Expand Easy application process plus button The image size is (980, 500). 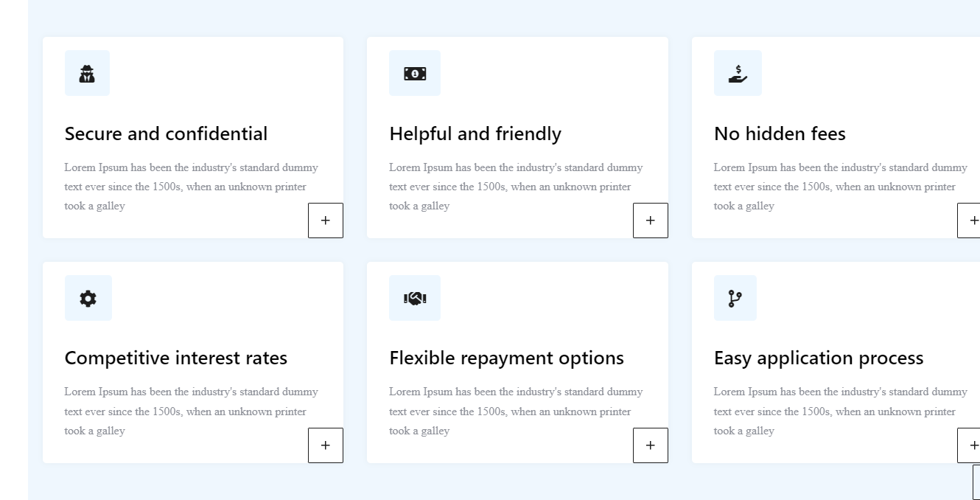pos(971,445)
